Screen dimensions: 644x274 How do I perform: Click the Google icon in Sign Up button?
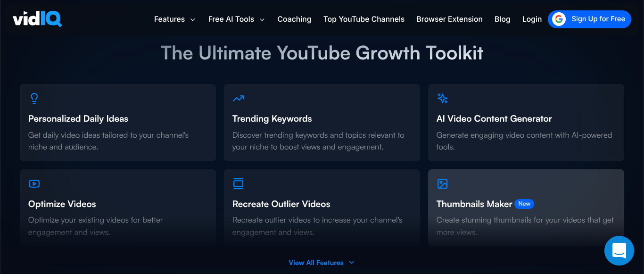(x=559, y=19)
